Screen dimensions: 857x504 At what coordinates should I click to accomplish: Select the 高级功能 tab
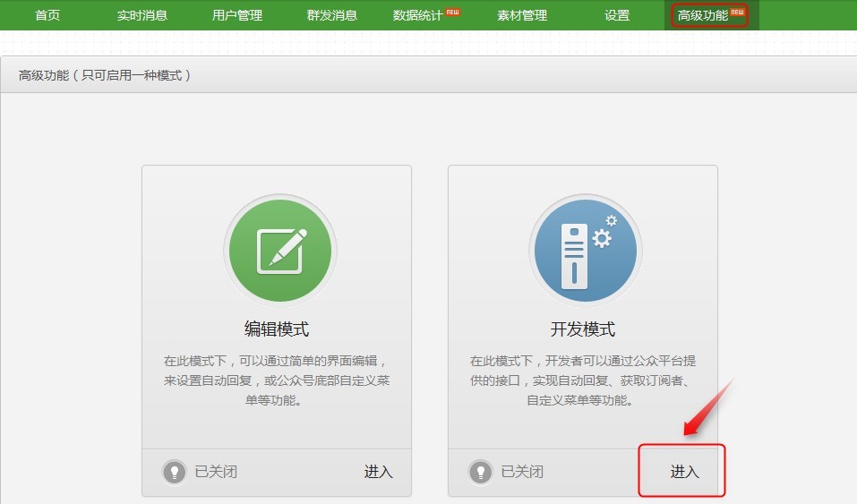pyautogui.click(x=703, y=15)
